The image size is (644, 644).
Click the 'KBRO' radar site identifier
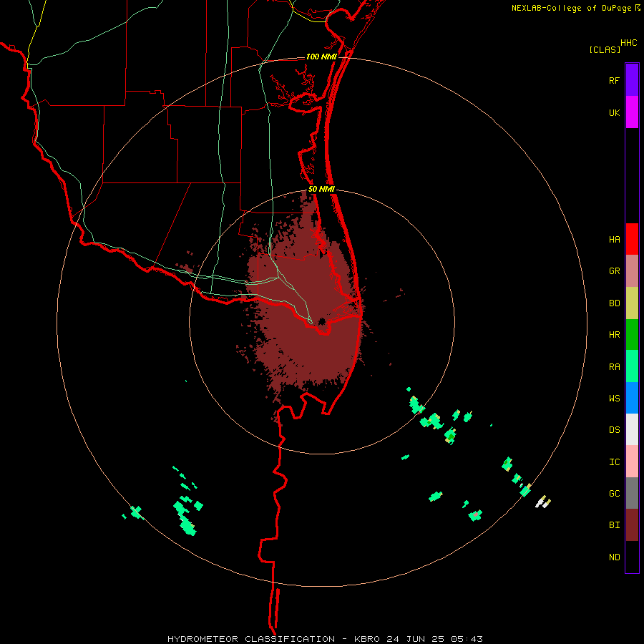pos(367,639)
